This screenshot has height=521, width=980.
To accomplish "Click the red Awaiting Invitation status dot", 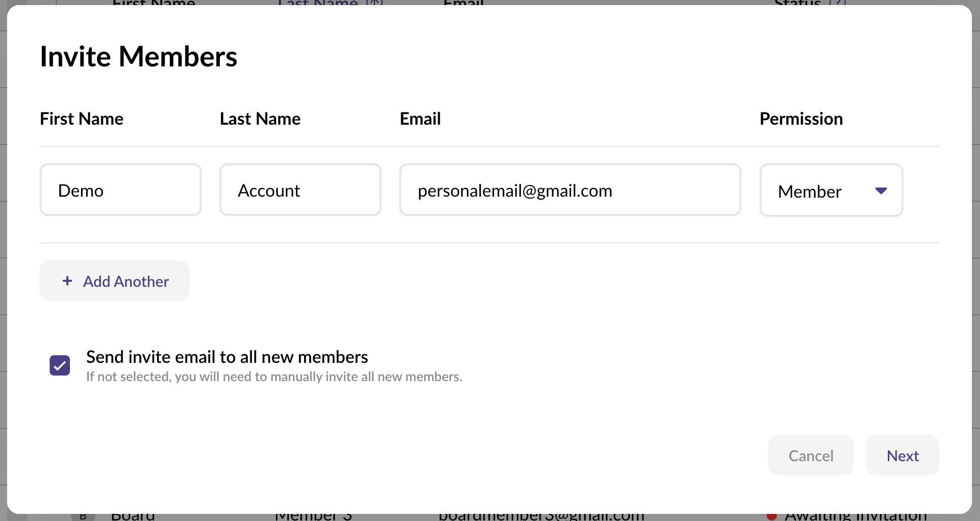I will coord(772,516).
